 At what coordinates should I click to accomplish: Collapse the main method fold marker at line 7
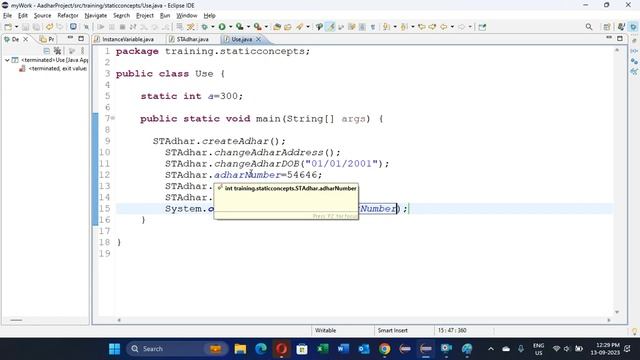(x=113, y=118)
